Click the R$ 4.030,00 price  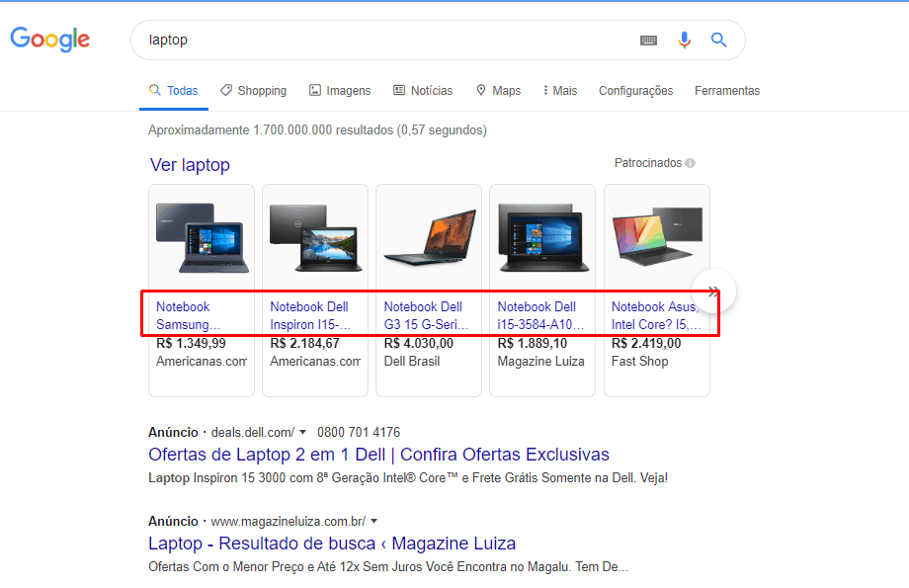coord(419,343)
